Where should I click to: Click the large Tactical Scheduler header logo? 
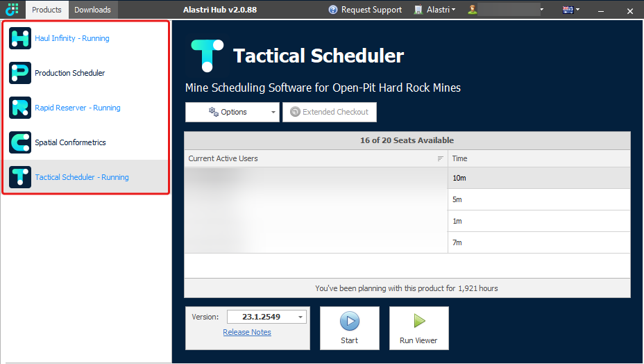pos(207,56)
